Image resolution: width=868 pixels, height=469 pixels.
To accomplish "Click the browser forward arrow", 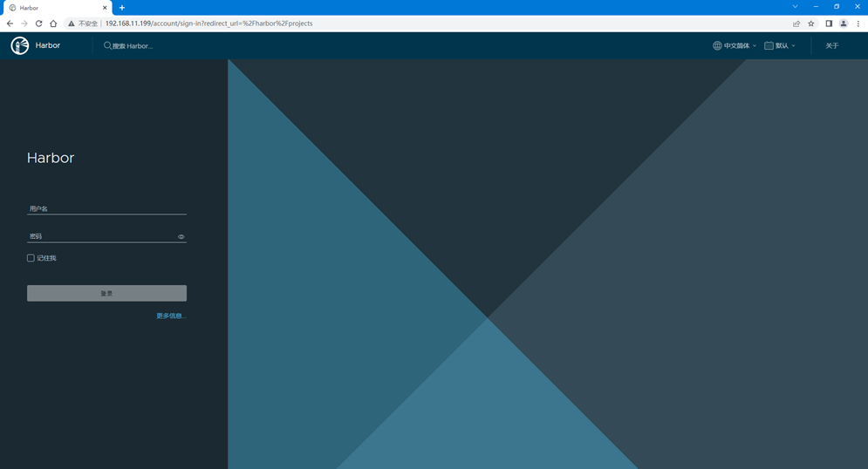I will pyautogui.click(x=24, y=24).
